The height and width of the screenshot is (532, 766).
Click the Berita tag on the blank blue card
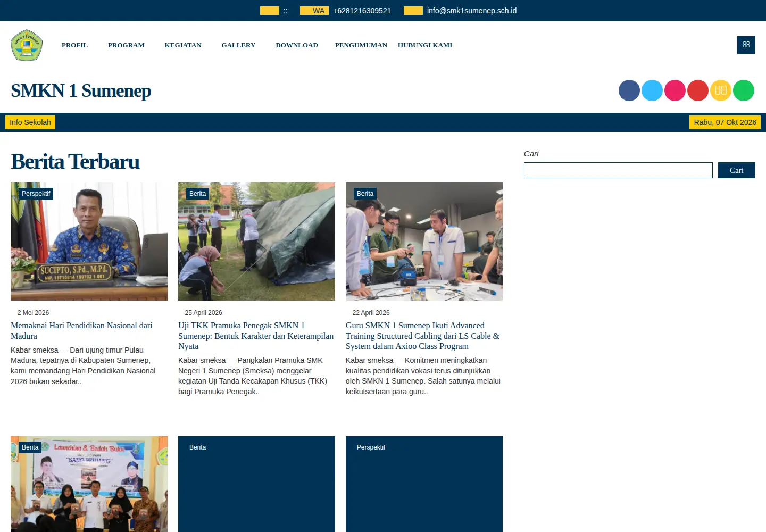(198, 447)
